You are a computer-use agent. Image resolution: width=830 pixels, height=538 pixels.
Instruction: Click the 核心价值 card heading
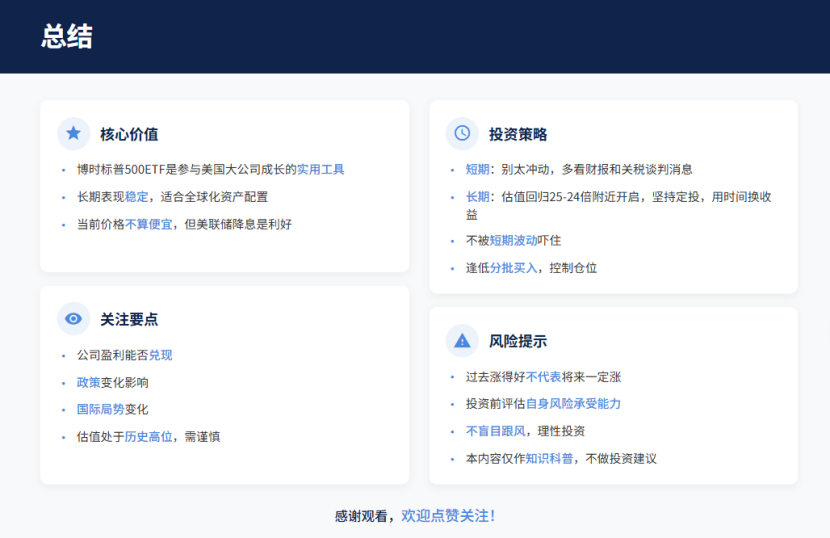click(129, 134)
